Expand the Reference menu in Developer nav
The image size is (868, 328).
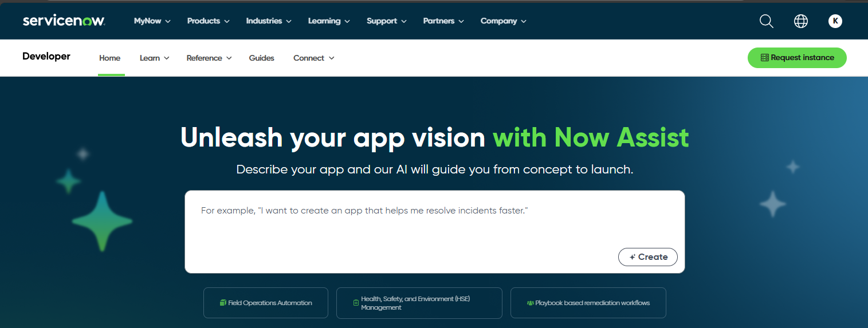tap(209, 58)
